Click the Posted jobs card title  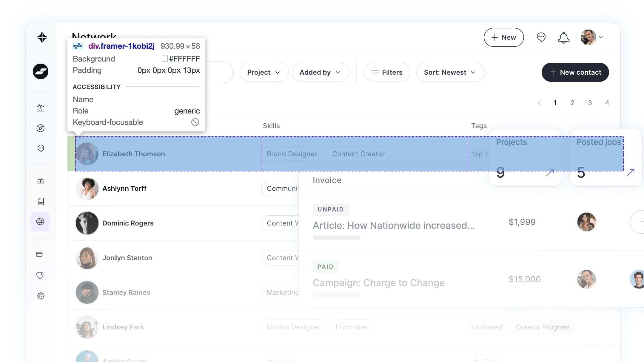[599, 142]
